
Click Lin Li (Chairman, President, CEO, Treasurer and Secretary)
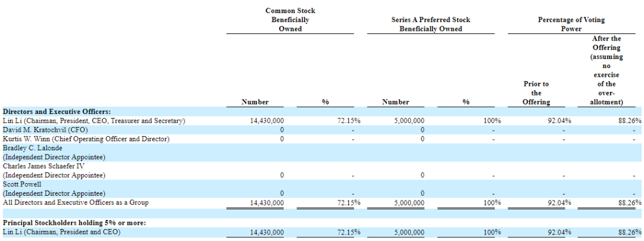coord(94,120)
